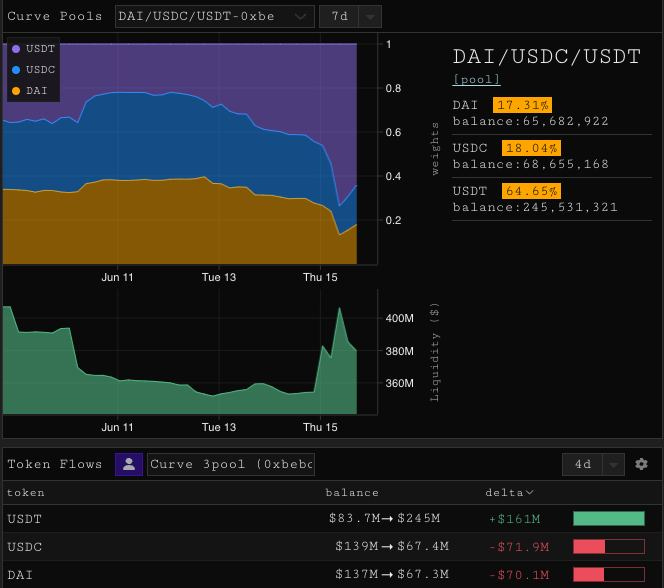The image size is (664, 588).
Task: Select the USDT row in Token Flows
Action: tap(332, 519)
